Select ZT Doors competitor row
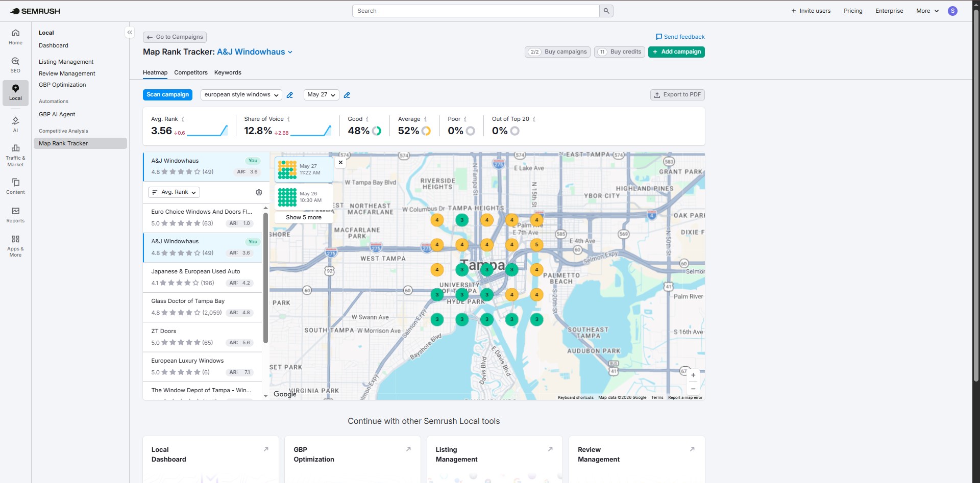 (203, 337)
